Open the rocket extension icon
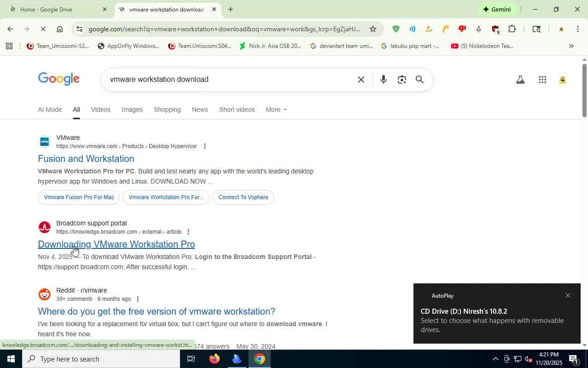 click(x=479, y=29)
